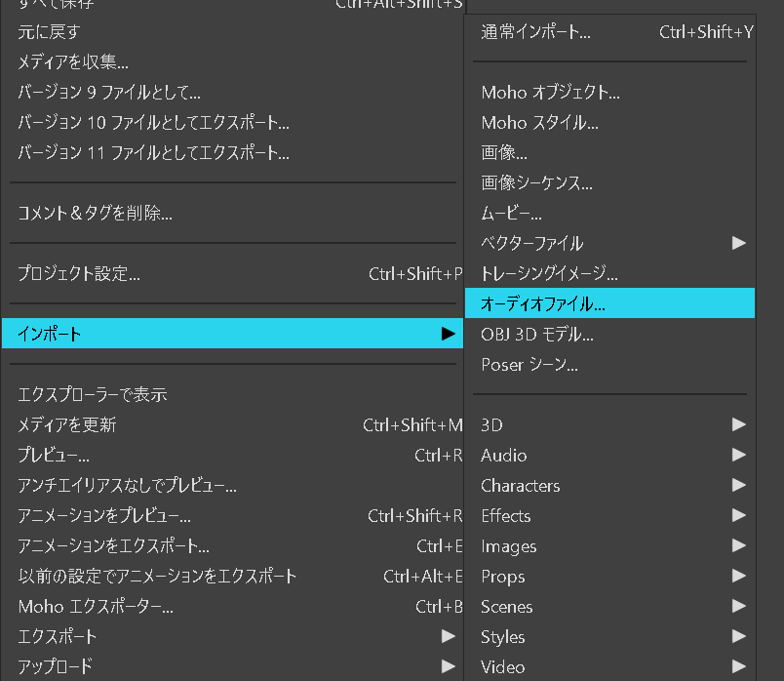Screen dimensions: 784x681
Task: Click エクスプローラーで表示 menu entry
Action: (93, 394)
